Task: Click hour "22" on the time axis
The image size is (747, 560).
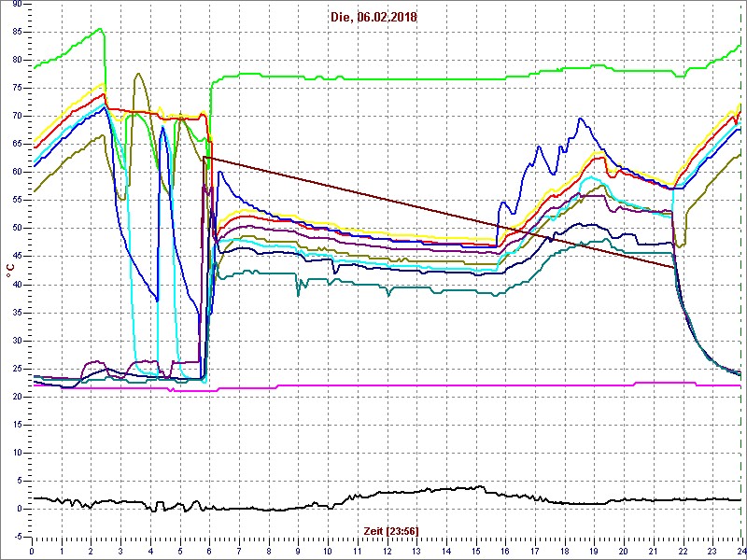Action: click(683, 549)
